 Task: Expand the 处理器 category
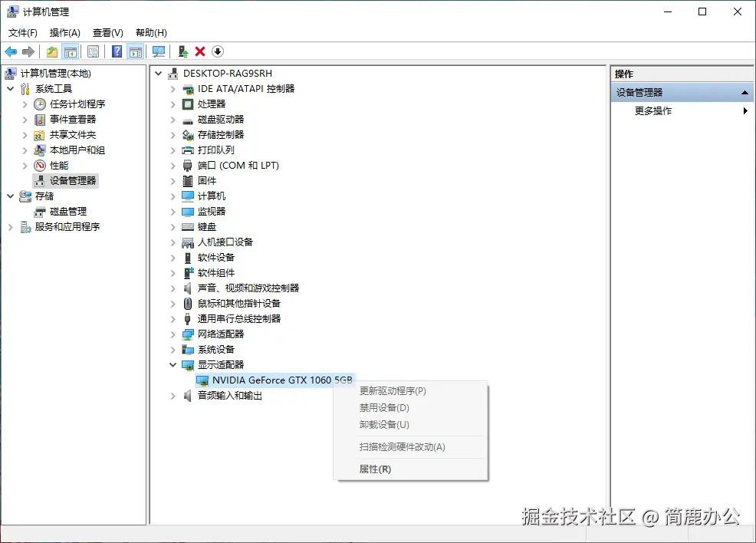tap(172, 104)
